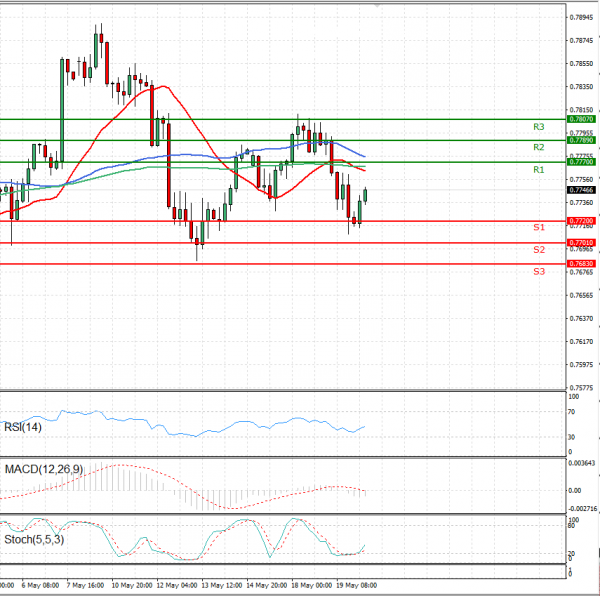
Task: Click the 0.76170 price axis value
Action: coord(581,342)
